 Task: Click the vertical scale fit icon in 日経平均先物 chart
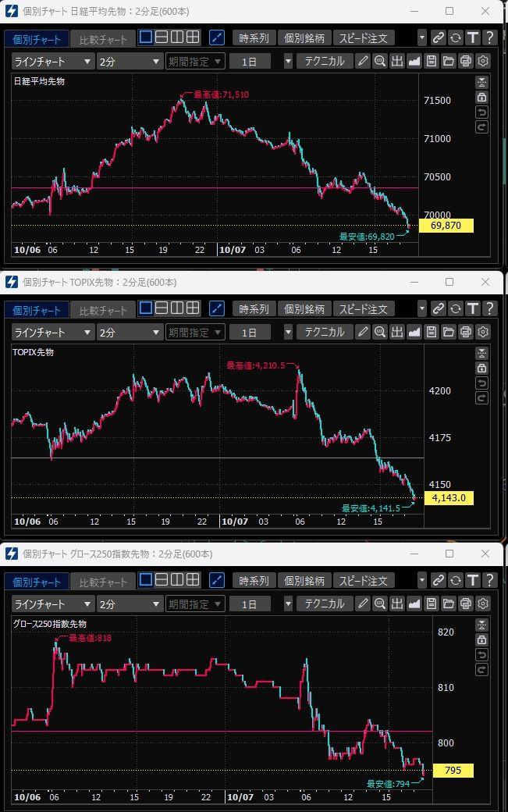(481, 82)
